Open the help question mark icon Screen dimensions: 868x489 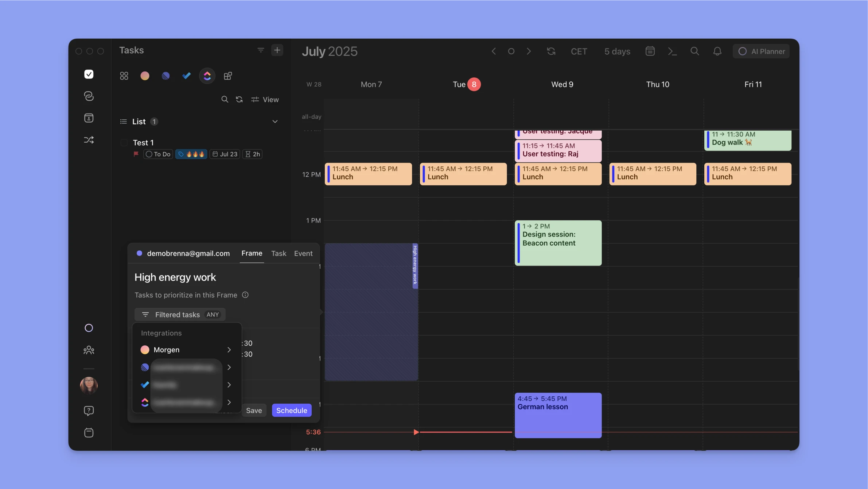89,411
